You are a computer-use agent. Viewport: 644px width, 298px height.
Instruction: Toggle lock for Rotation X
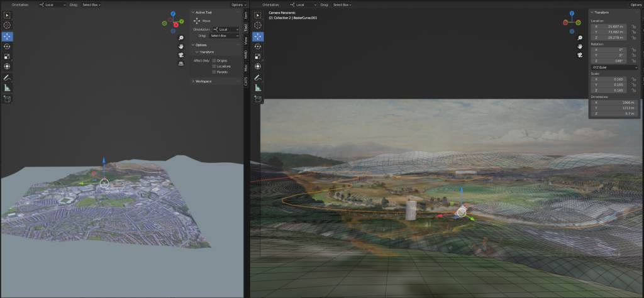click(x=634, y=50)
